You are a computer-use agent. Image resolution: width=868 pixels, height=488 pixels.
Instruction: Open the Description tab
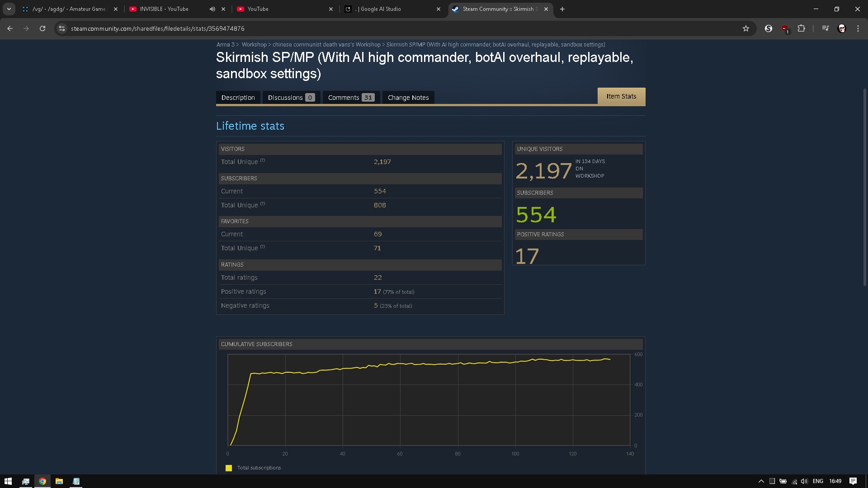click(238, 98)
